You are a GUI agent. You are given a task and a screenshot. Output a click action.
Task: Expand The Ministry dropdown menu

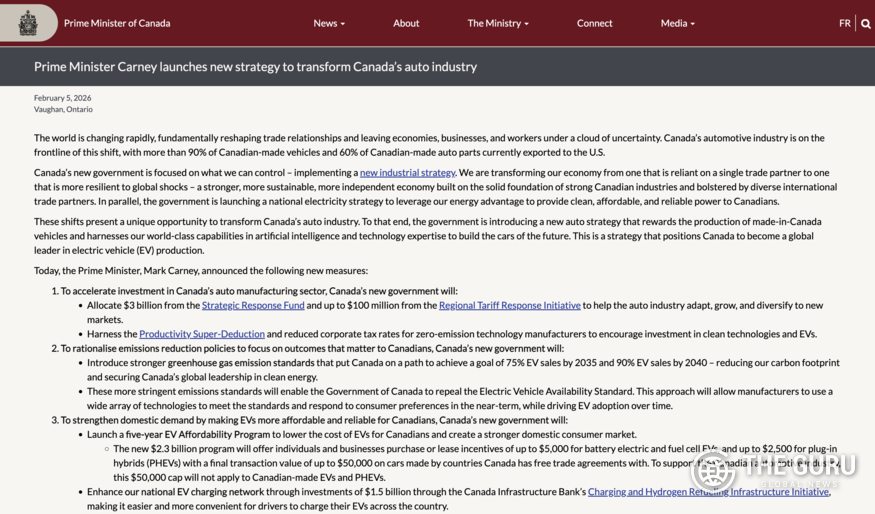[498, 23]
